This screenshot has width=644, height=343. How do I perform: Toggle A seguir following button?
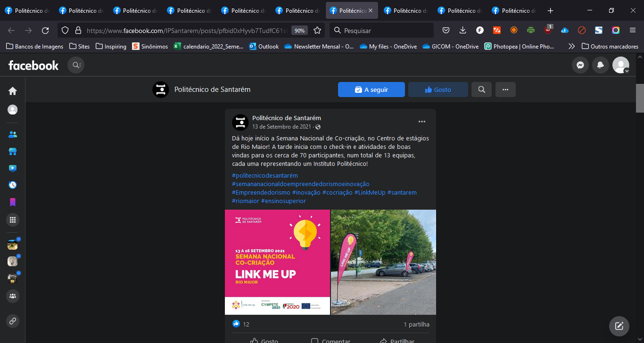click(x=372, y=90)
